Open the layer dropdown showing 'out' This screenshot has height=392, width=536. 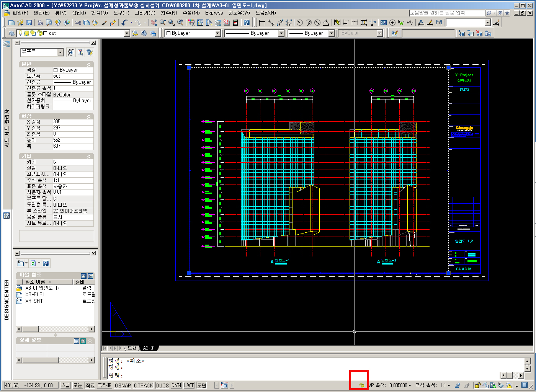pyautogui.click(x=127, y=33)
